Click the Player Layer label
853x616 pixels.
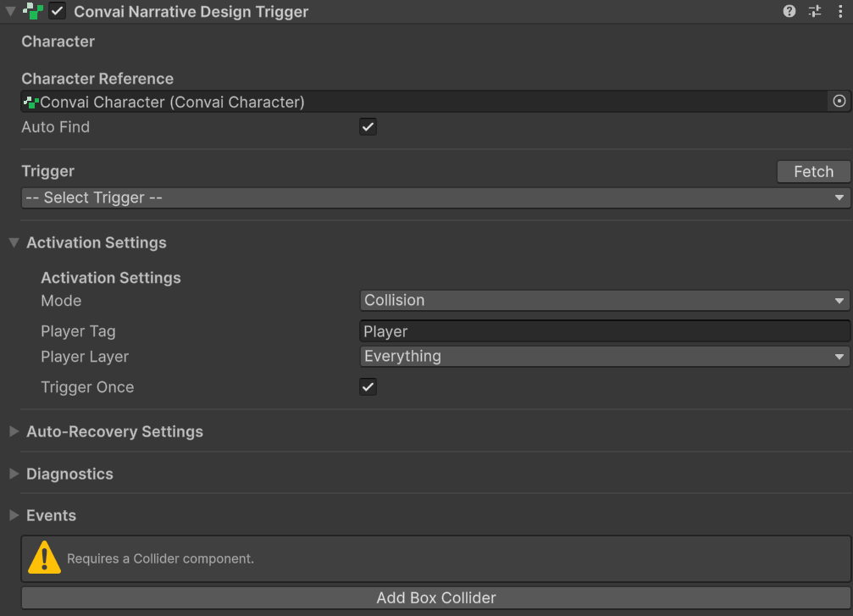(x=85, y=357)
